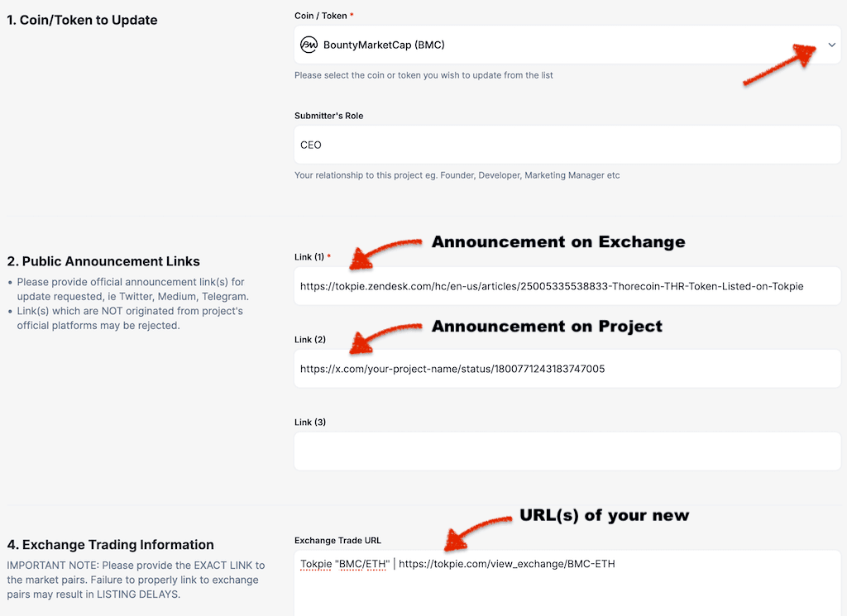Click the empty Link (3) field
The width and height of the screenshot is (847, 616).
[x=567, y=451]
